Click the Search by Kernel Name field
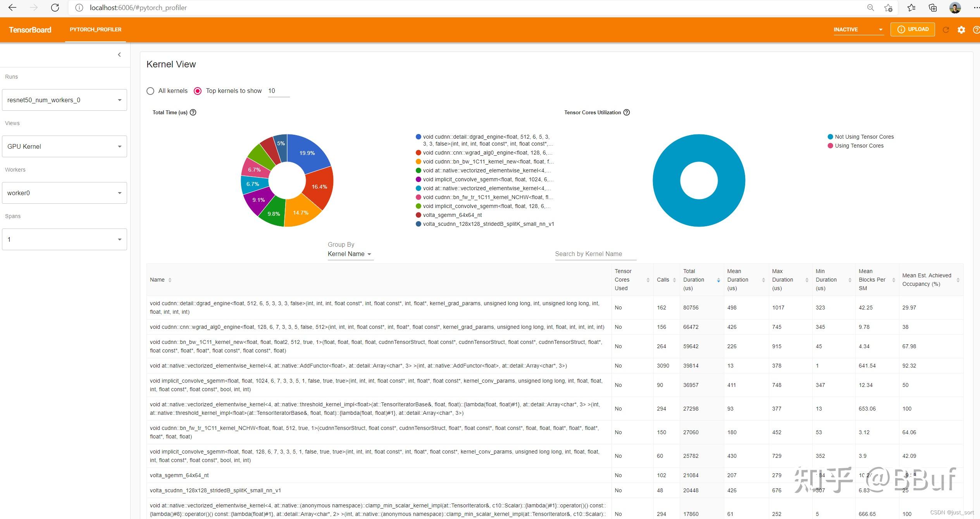 (x=595, y=254)
